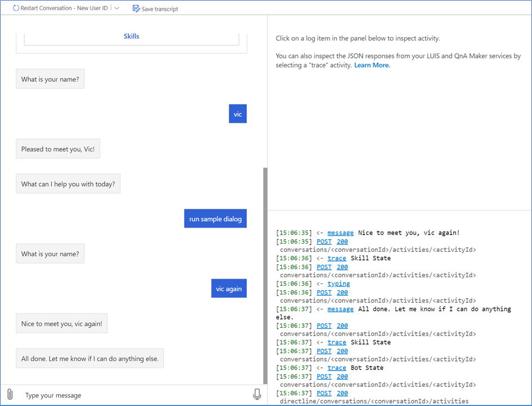Click 'Click on a log item in the panel' text
Image resolution: width=532 pixels, height=406 pixels.
coord(358,38)
